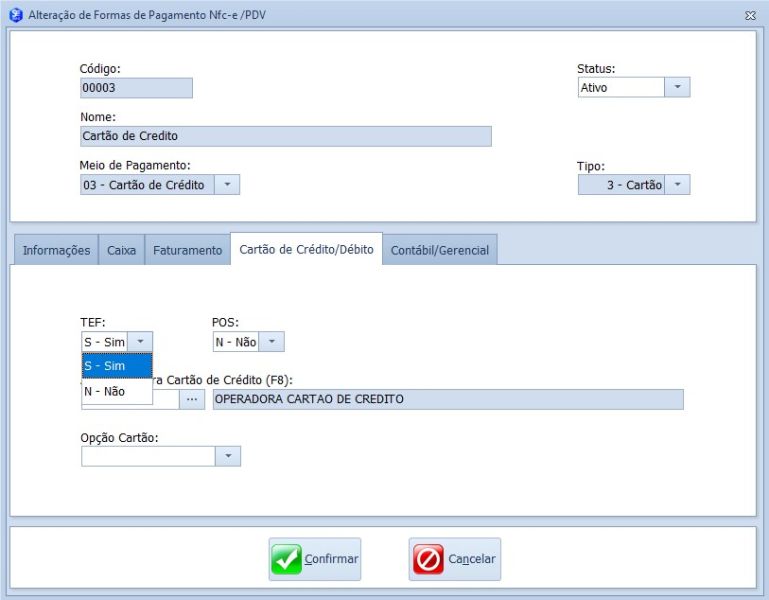Image resolution: width=769 pixels, height=600 pixels.
Task: Go to the Contábil/Gerencial tab
Action: tap(439, 250)
